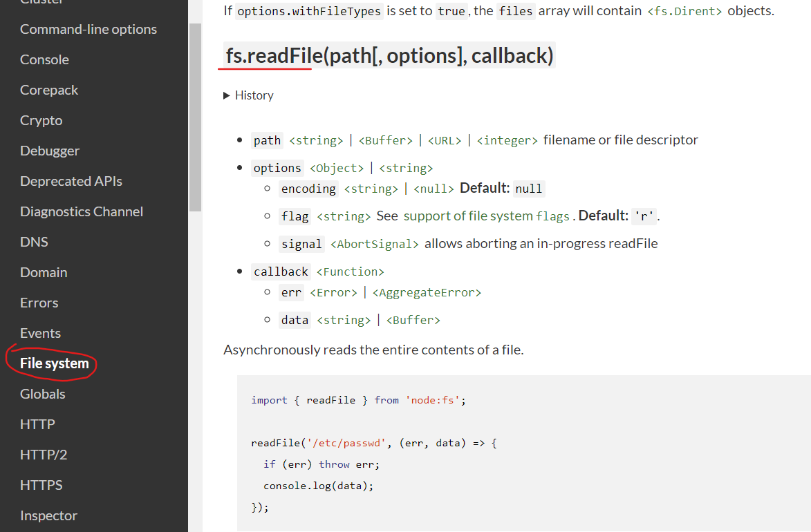Click the History label text

[254, 95]
